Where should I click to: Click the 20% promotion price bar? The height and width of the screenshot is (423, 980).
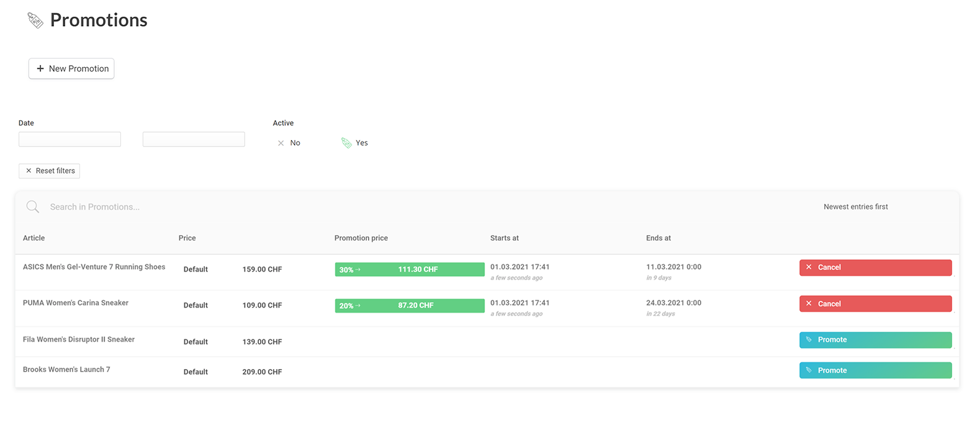tap(410, 306)
